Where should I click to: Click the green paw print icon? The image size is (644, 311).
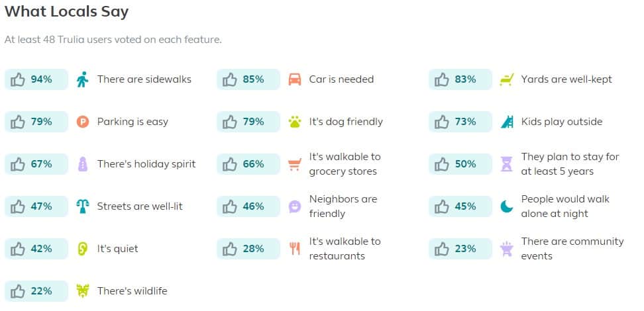click(294, 122)
